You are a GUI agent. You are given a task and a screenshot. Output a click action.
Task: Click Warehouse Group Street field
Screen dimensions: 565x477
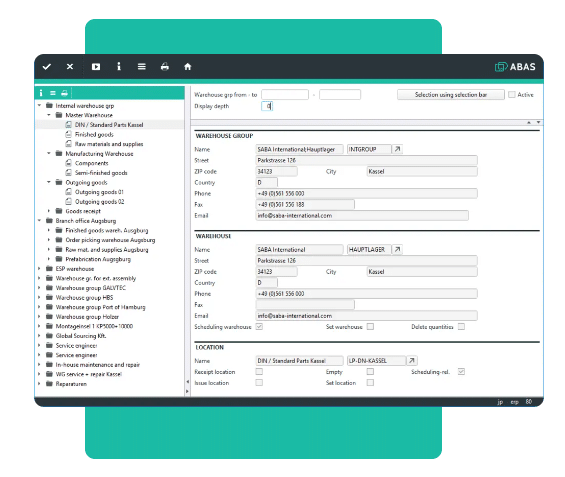point(366,160)
